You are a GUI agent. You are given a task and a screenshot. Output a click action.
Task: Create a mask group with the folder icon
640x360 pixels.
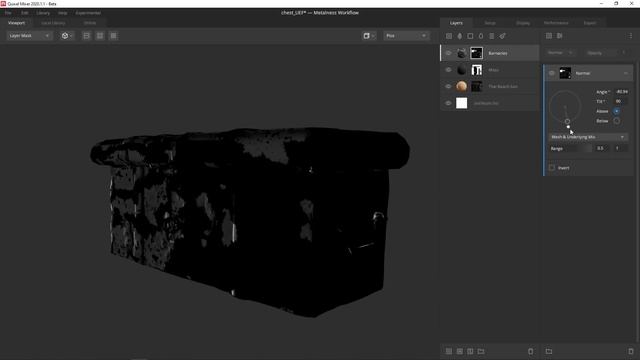tap(549, 351)
